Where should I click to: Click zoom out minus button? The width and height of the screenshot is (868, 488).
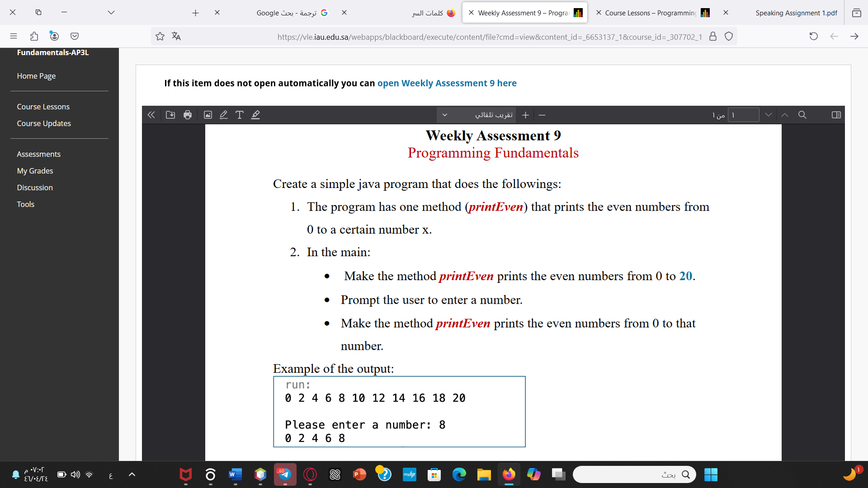[542, 115]
